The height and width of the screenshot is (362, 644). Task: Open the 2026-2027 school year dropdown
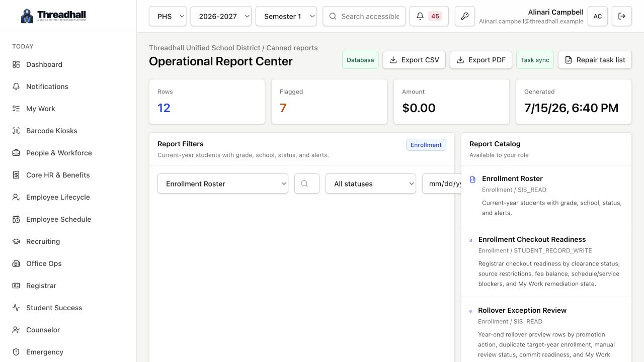coord(221,16)
